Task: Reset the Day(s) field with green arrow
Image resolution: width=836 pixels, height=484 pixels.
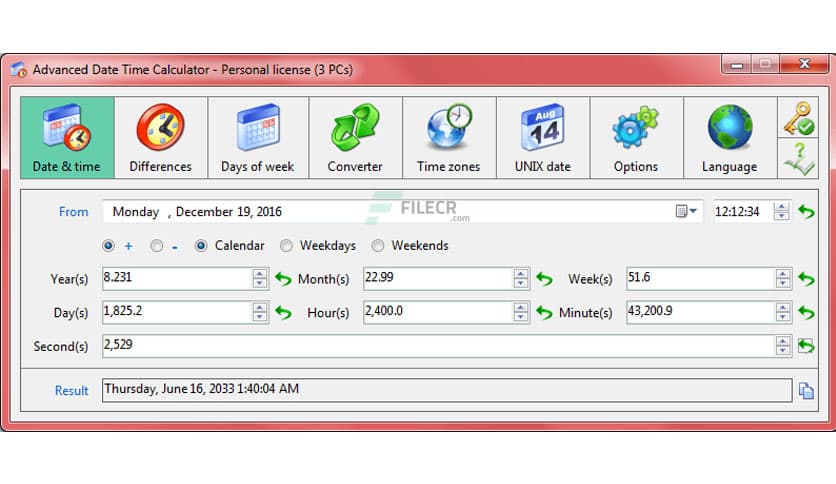Action: (283, 312)
